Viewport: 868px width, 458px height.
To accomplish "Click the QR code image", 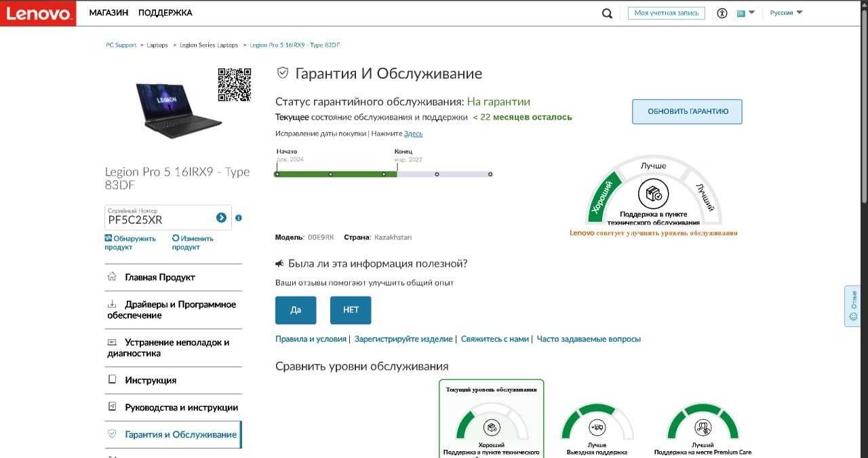I will click(x=235, y=85).
